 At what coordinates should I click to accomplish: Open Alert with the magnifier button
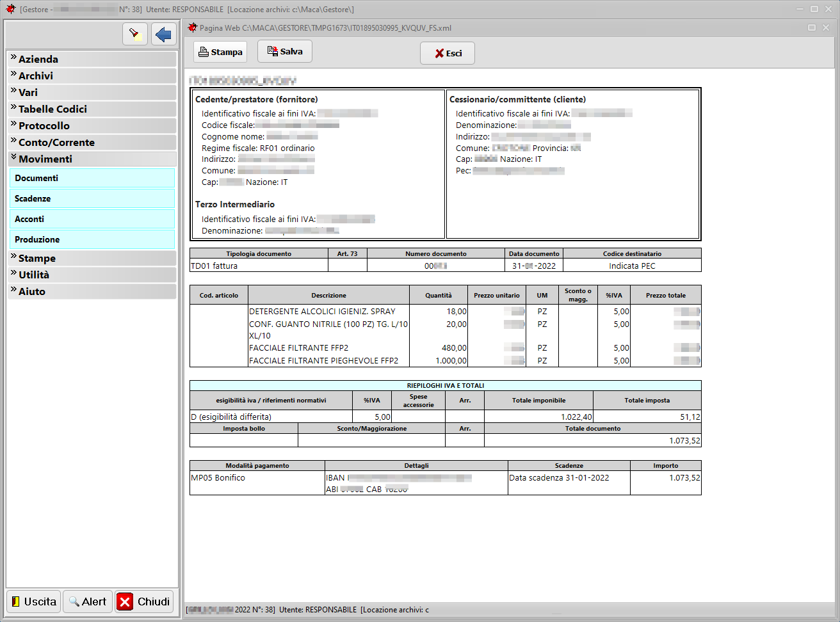tap(88, 602)
